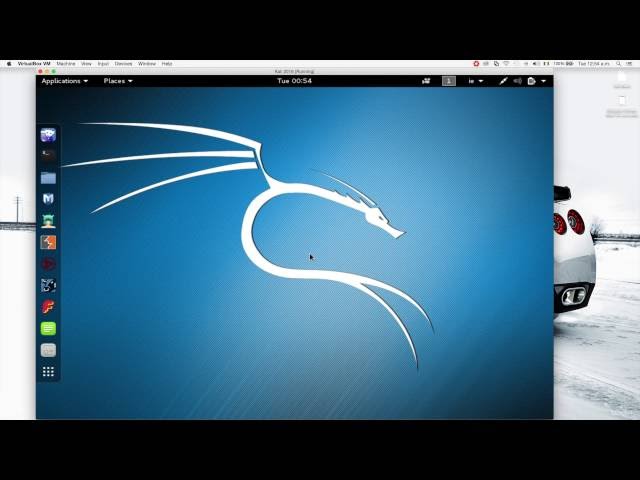
Task: Expand the Kali system menu arrow
Action: pos(543,81)
